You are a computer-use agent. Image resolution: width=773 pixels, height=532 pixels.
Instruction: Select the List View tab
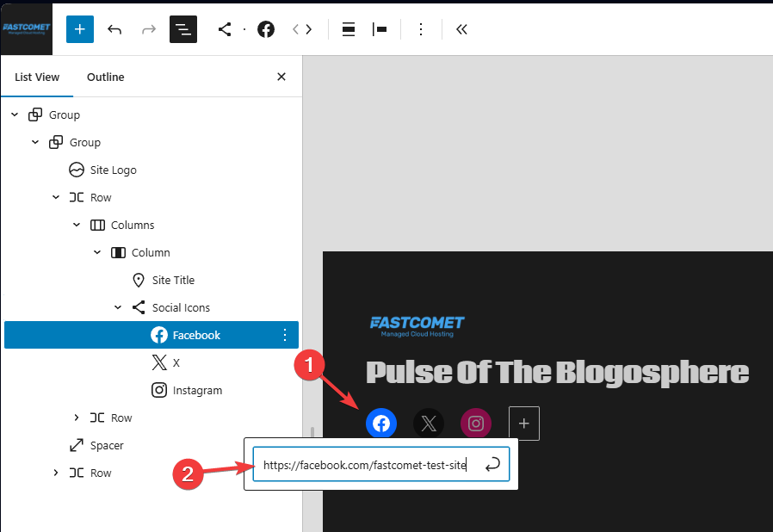37,77
